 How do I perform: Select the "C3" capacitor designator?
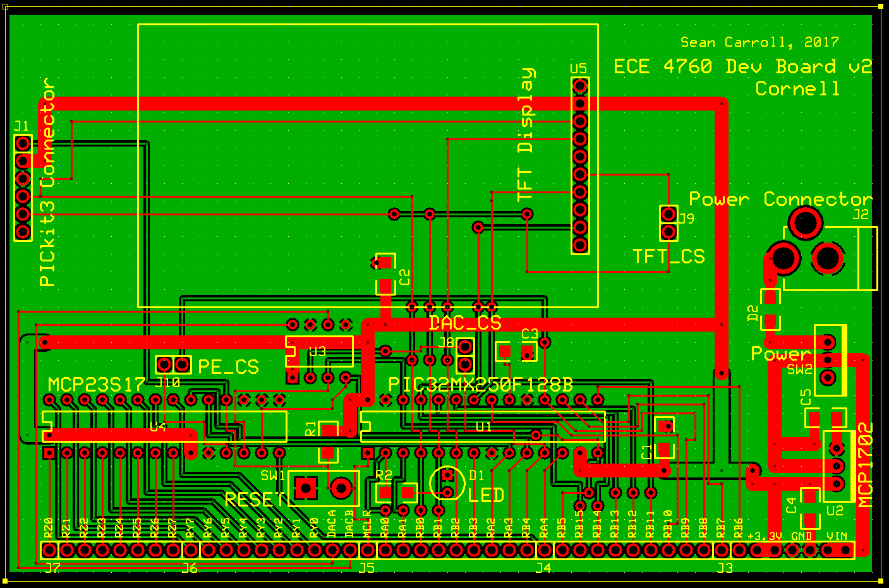tap(530, 333)
